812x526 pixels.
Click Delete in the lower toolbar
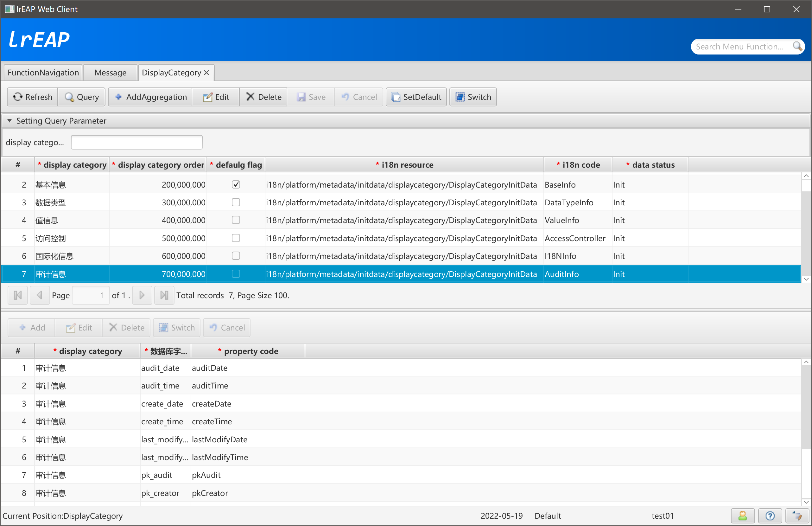tap(126, 328)
